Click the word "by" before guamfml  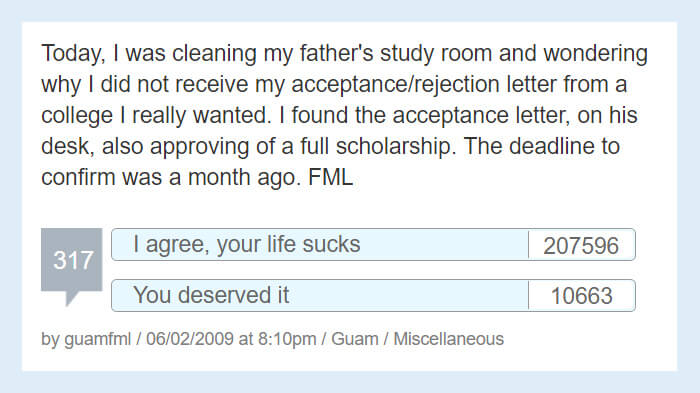[50, 339]
